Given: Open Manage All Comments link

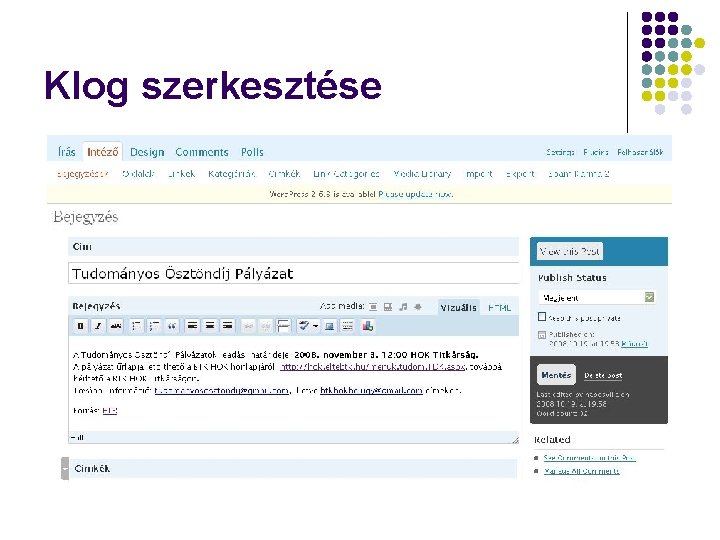Looking at the screenshot, I should point(581,471).
